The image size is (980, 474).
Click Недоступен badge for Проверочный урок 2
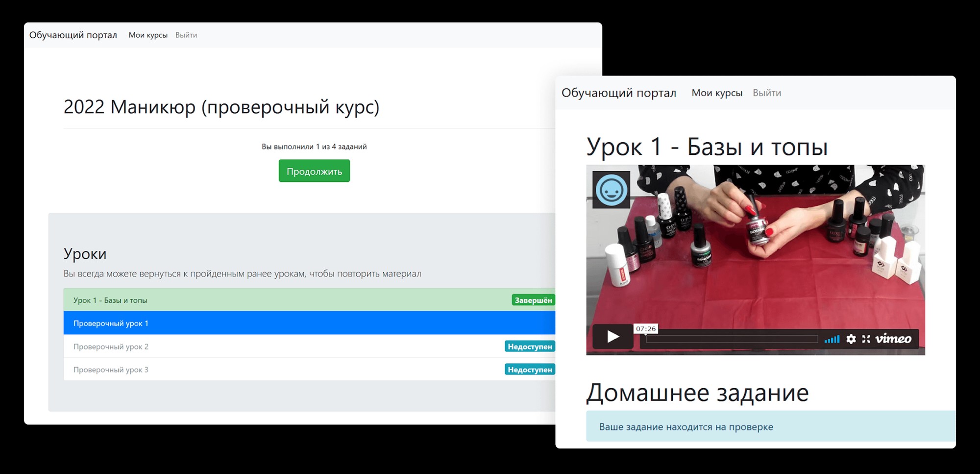(530, 347)
